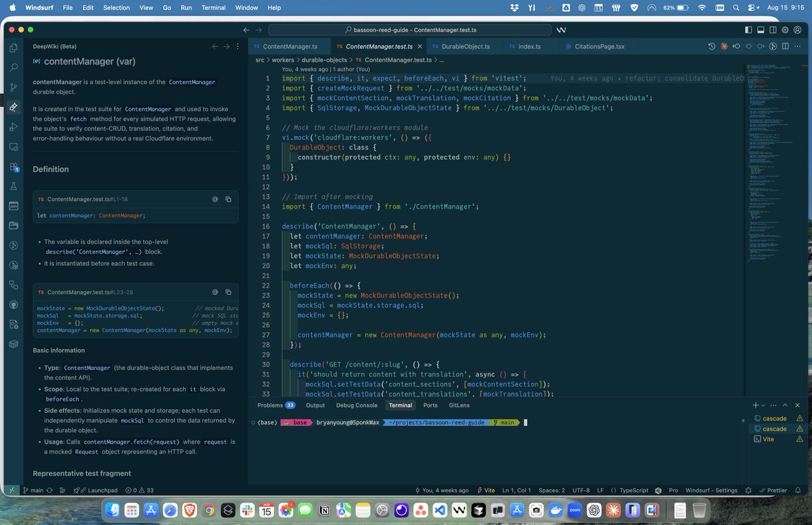Open the Extensions view with badge
The height and width of the screenshot is (525, 812).
[14, 167]
